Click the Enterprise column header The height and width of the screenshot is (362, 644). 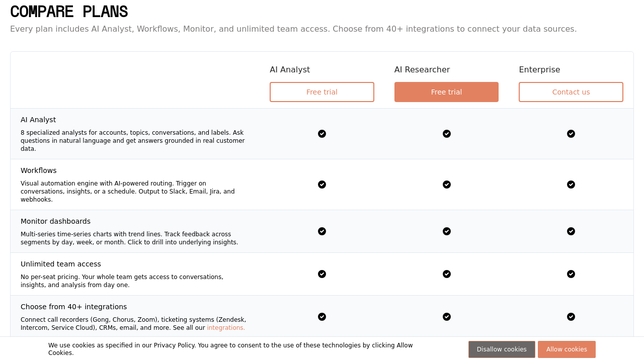pyautogui.click(x=539, y=70)
